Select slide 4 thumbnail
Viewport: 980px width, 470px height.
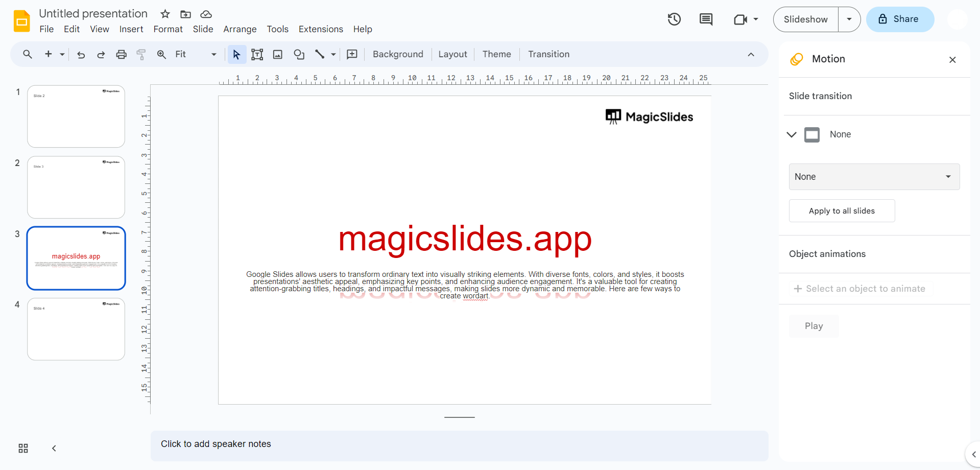coord(76,329)
